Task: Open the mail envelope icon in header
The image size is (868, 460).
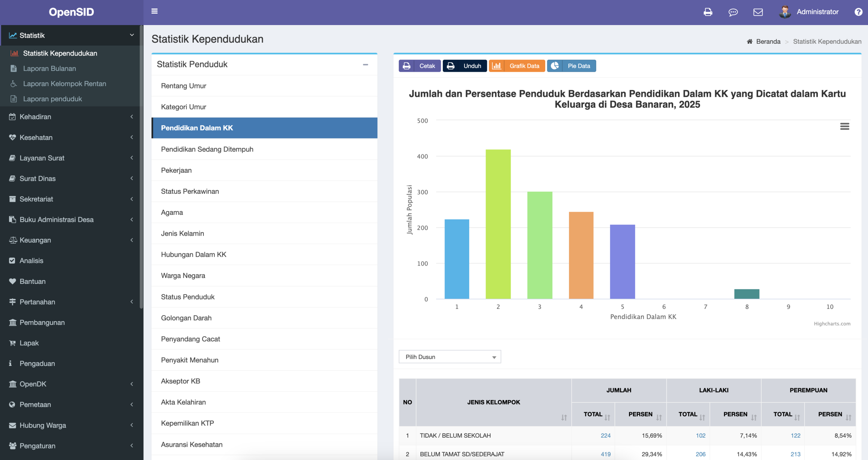Action: (758, 12)
